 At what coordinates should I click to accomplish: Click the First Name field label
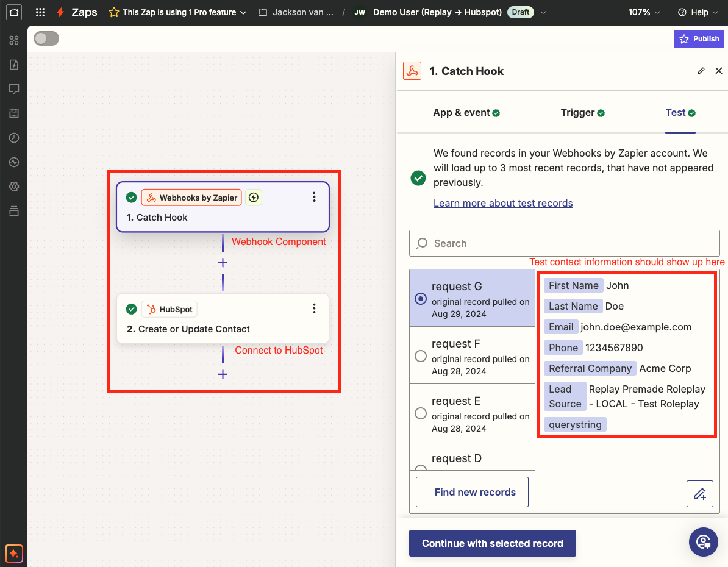tap(573, 285)
